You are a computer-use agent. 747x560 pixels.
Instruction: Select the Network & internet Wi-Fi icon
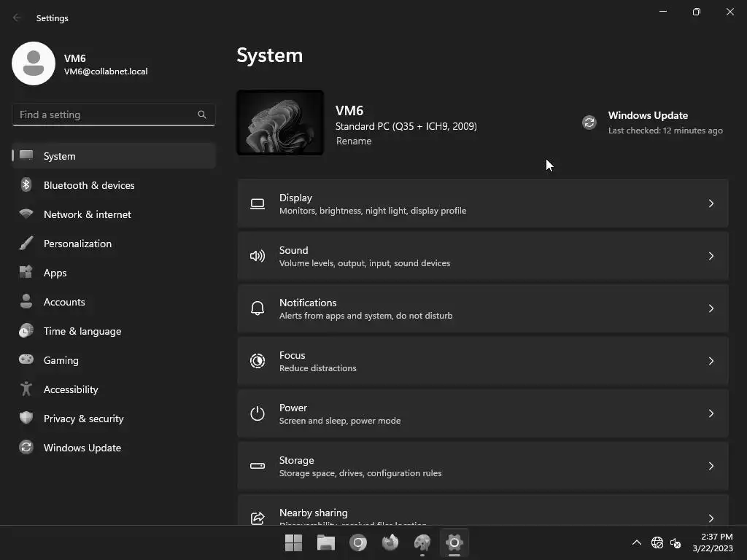pos(26,214)
